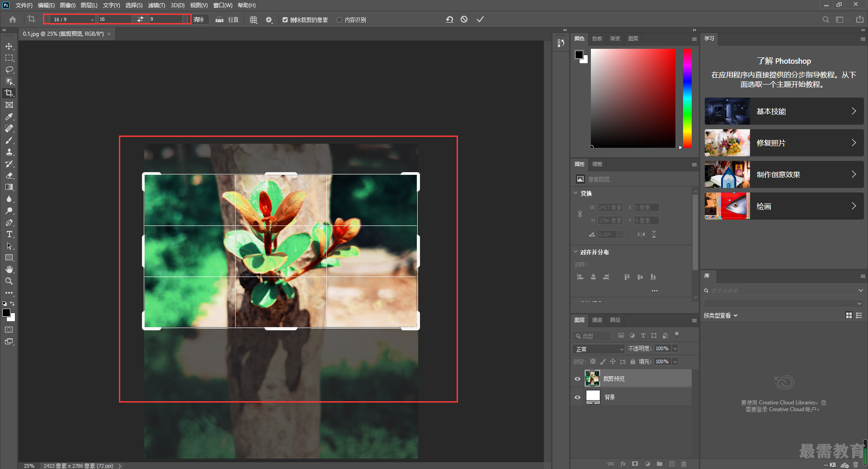The height and width of the screenshot is (469, 868).
Task: Cancel the current crop operation
Action: (464, 19)
